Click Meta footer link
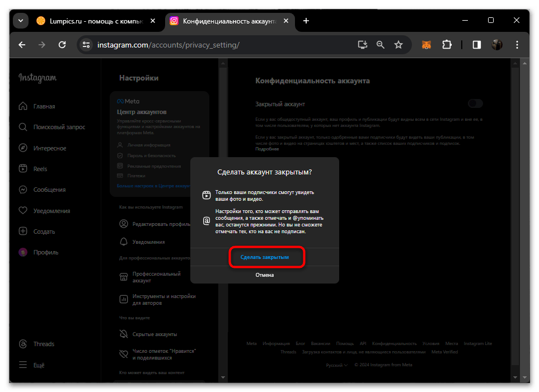The height and width of the screenshot is (392, 539). (251, 343)
